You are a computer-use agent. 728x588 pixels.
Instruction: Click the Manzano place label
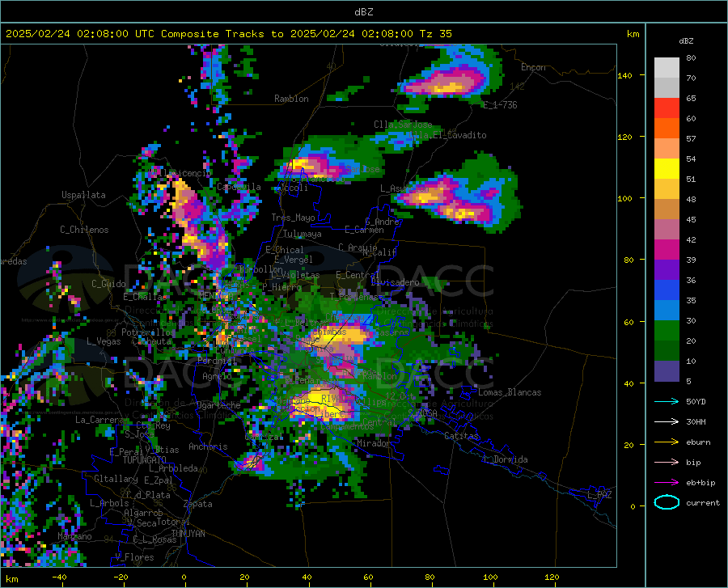(74, 536)
